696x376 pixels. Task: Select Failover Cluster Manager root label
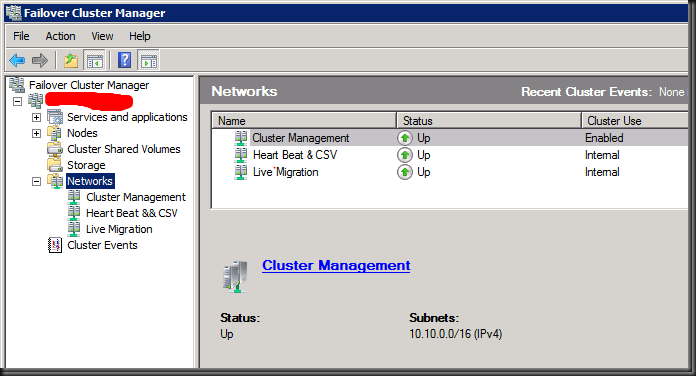point(89,84)
